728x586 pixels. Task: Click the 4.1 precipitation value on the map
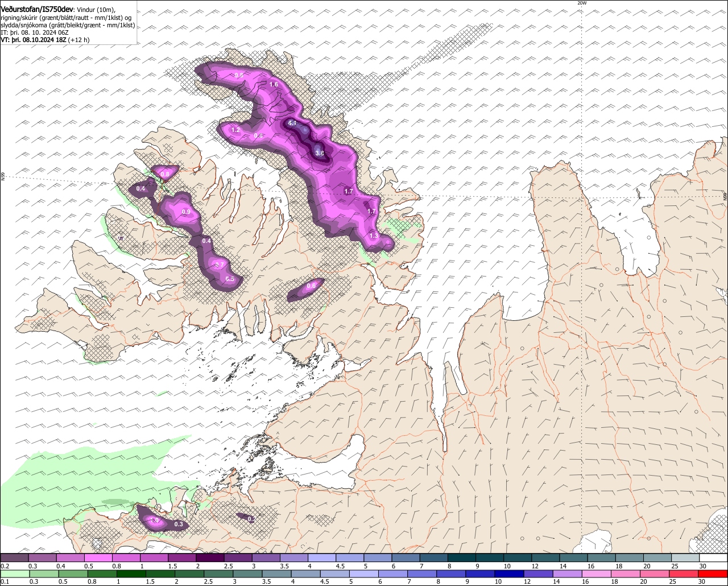pos(292,123)
